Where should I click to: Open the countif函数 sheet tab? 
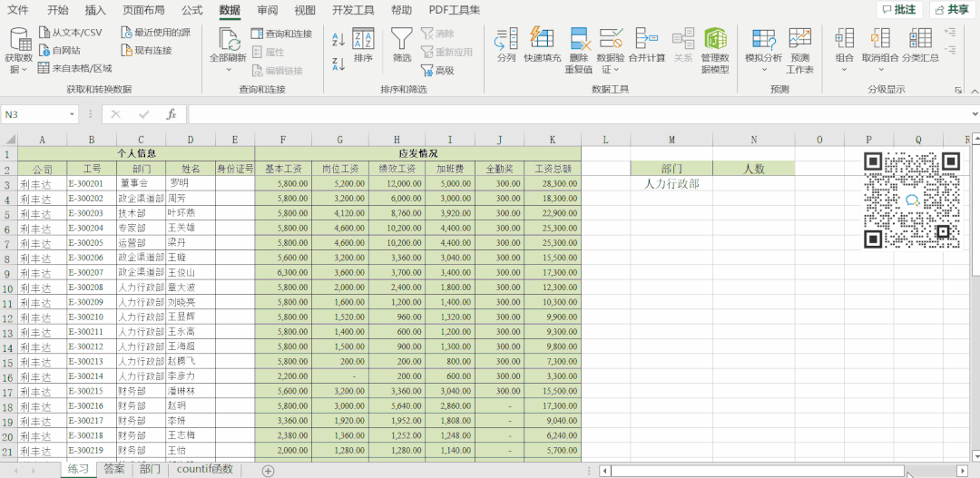coord(205,469)
